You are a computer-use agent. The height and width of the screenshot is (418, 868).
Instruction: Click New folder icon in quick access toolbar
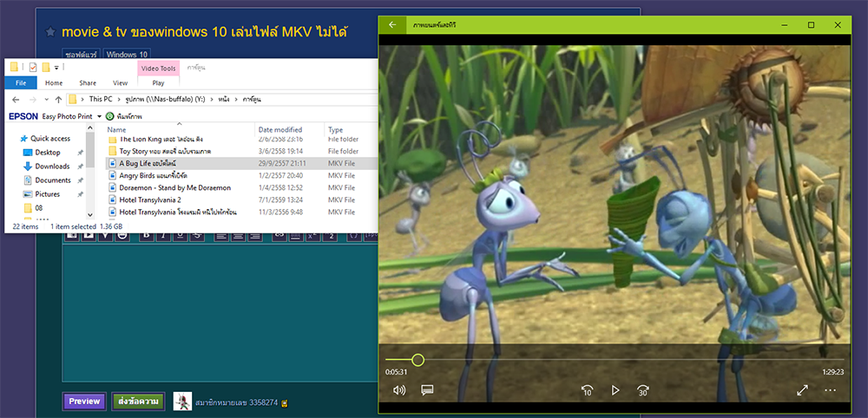click(x=46, y=68)
